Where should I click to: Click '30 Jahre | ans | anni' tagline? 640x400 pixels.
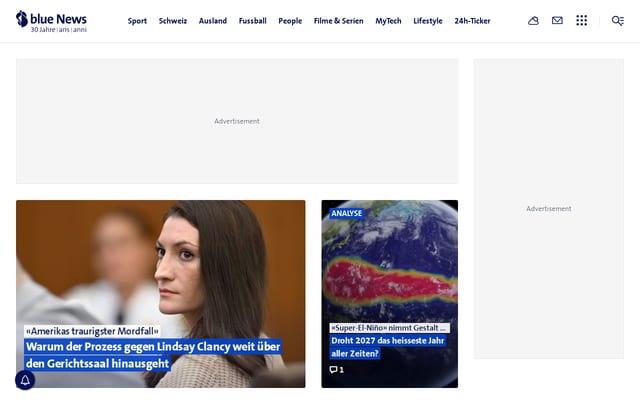[59, 30]
